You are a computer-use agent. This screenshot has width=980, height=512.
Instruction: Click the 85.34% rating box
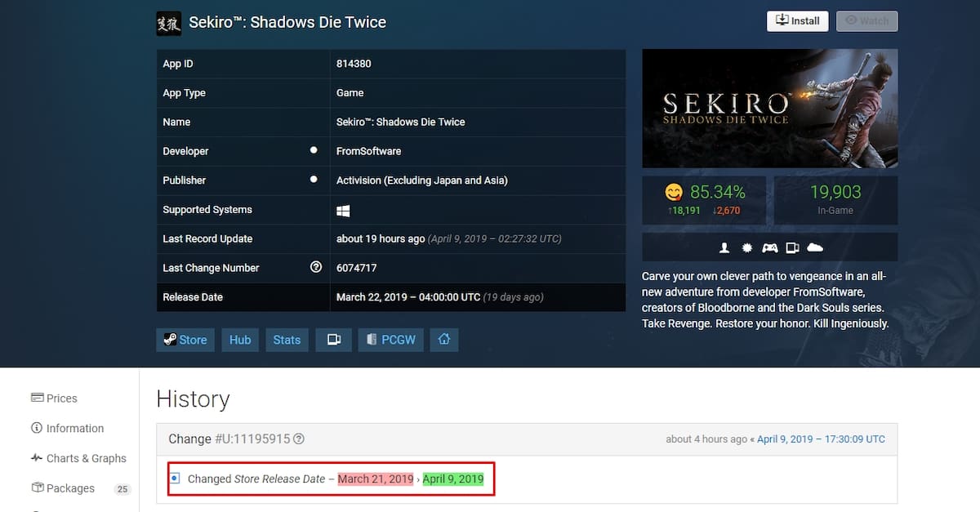click(704, 200)
